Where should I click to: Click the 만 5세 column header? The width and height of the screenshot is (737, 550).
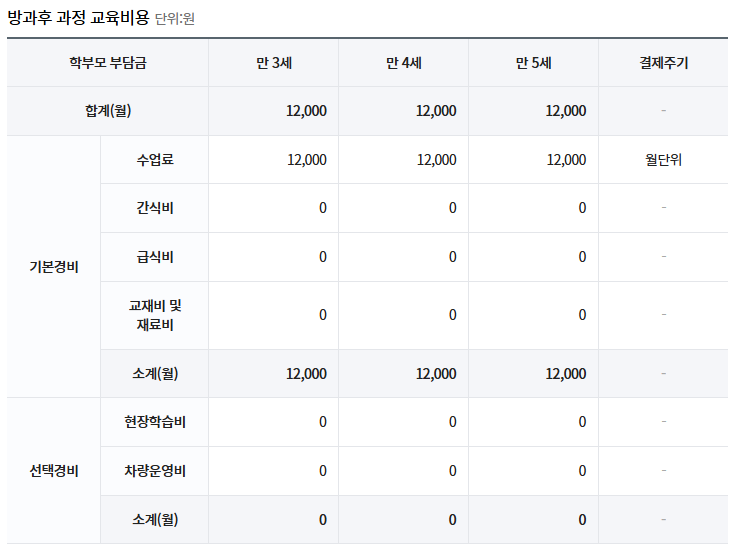click(x=533, y=63)
